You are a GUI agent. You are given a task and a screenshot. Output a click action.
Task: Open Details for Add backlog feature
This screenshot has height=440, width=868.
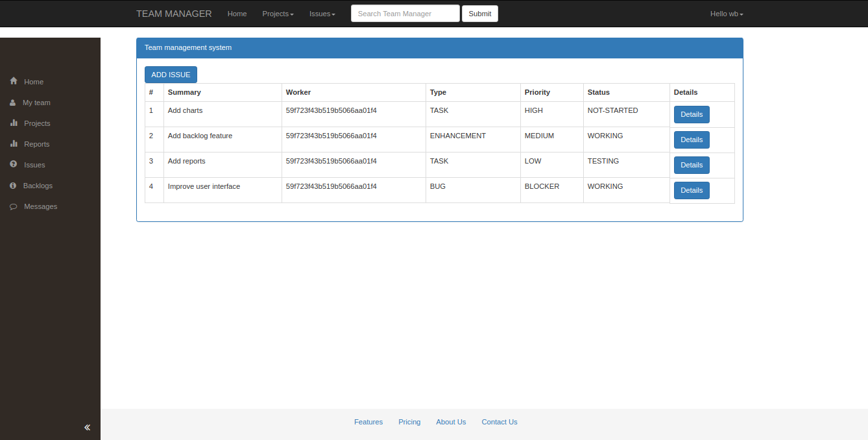tap(692, 140)
